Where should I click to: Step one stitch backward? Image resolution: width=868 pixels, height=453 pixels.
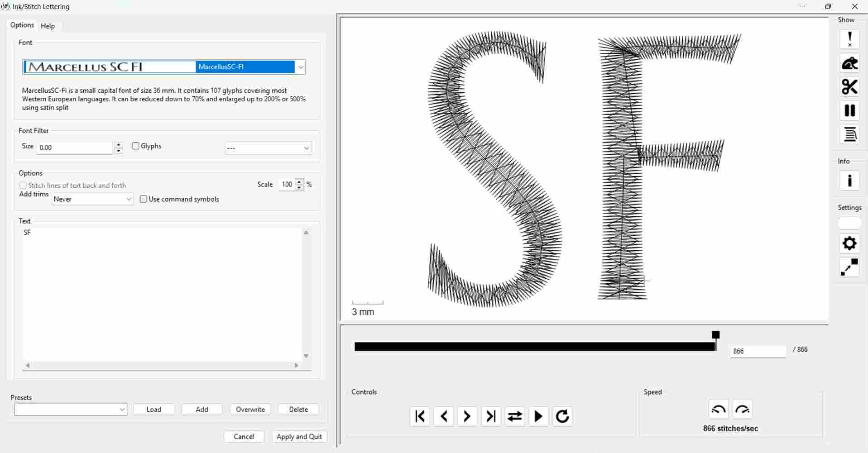point(443,416)
